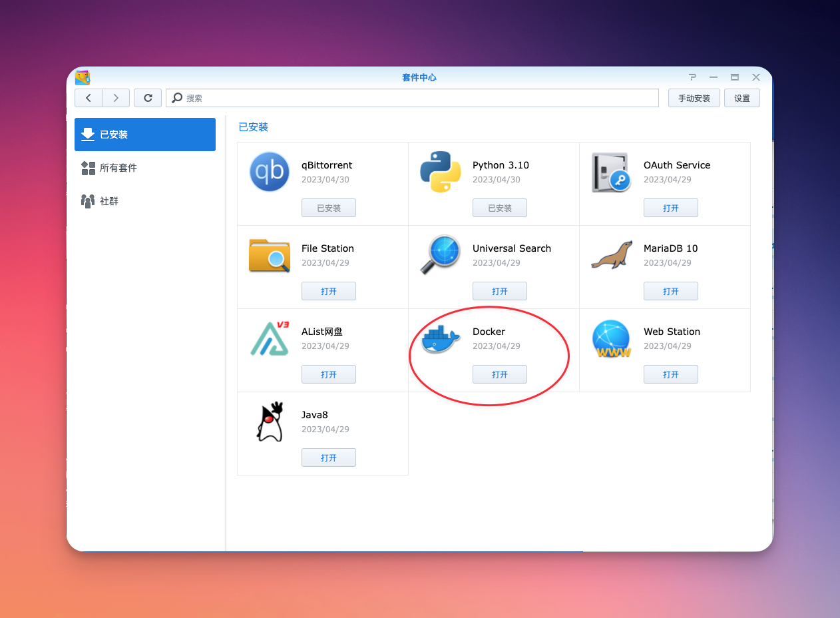Go forward with the right arrow button
840x618 pixels.
[x=116, y=98]
